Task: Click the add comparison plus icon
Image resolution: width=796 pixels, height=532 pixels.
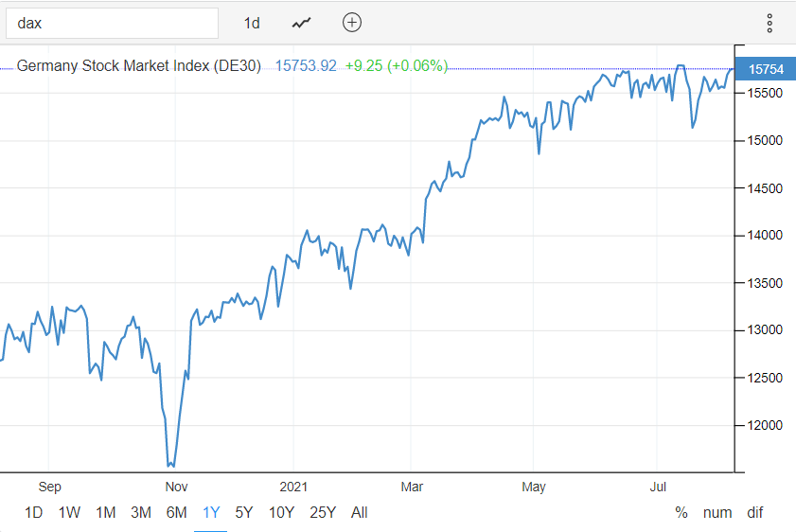Action: [352, 23]
